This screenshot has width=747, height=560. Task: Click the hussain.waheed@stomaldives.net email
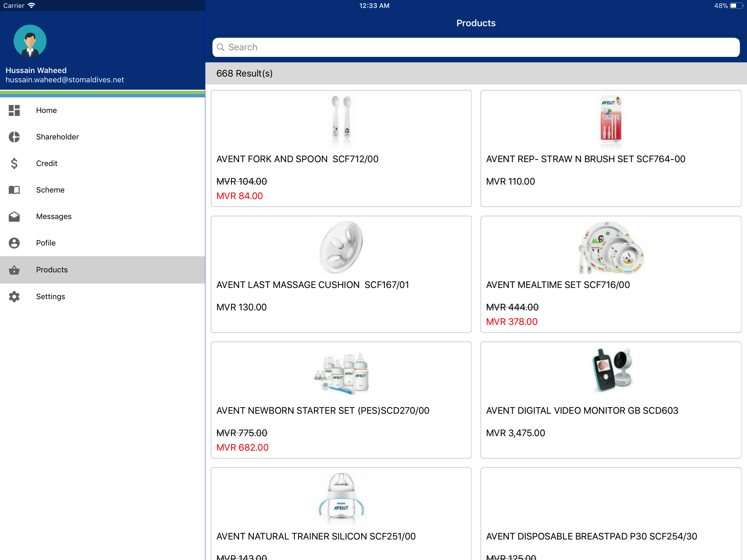tap(65, 80)
